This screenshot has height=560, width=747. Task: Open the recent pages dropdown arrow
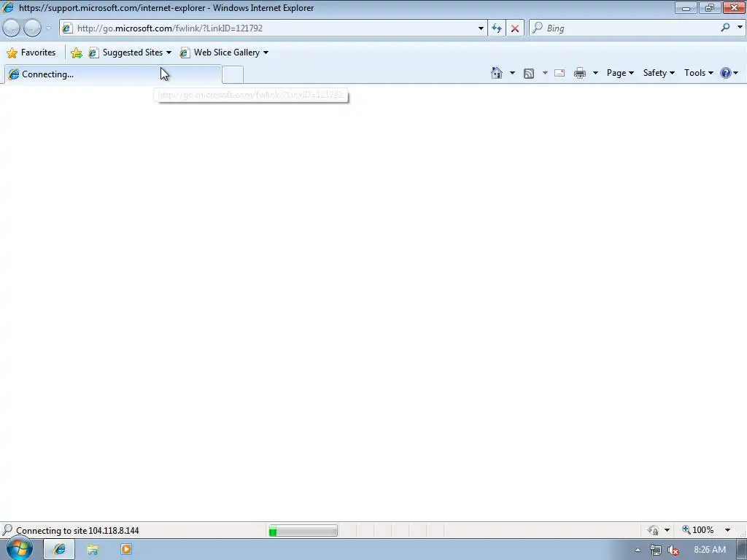click(48, 28)
